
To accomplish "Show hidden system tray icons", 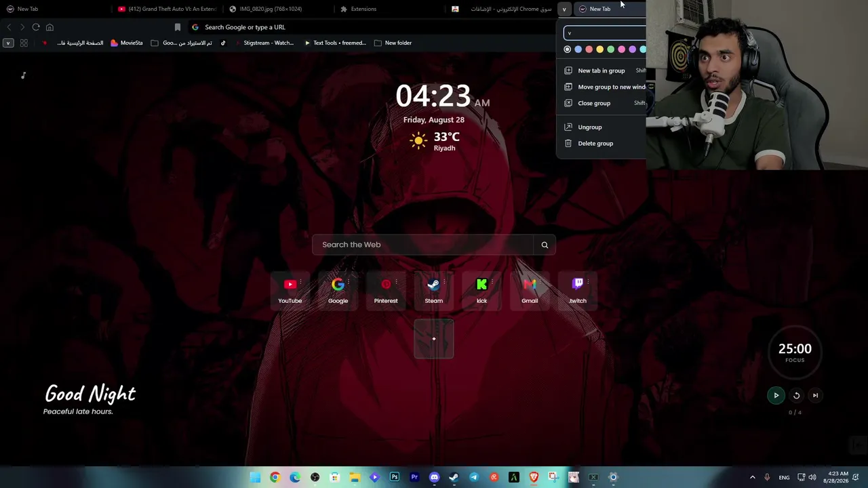I will [752, 477].
